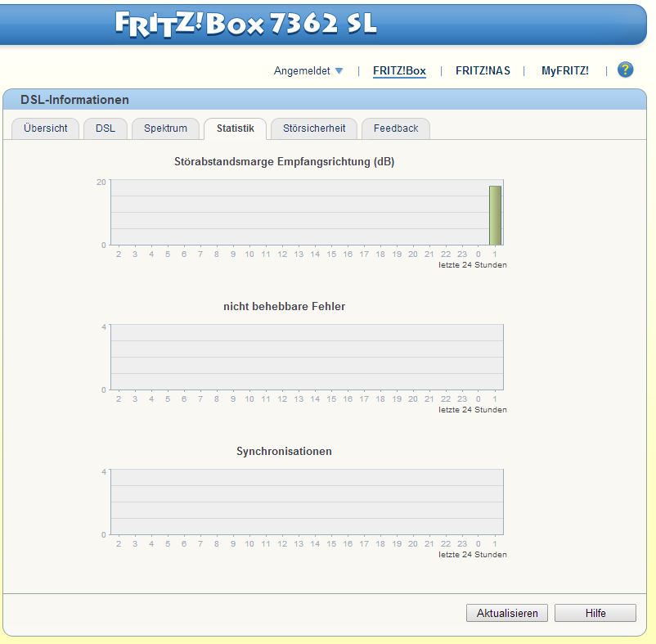This screenshot has height=644, width=656.
Task: Click 'letzte 24 Stunden' under Synchronisationen chart
Action: coord(473,555)
